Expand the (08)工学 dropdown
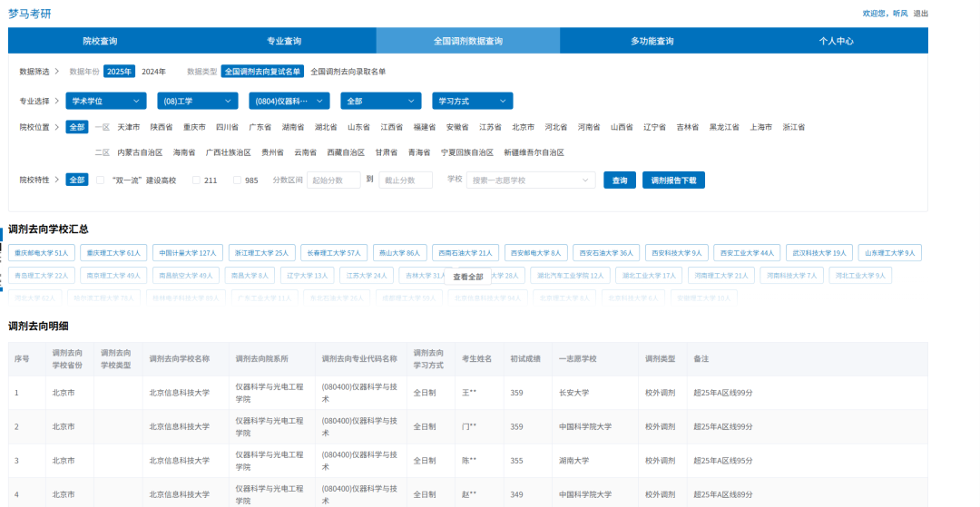 point(198,101)
